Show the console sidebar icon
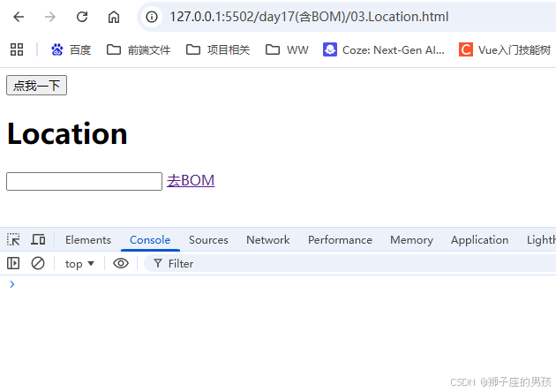The image size is (556, 392). pyautogui.click(x=13, y=263)
